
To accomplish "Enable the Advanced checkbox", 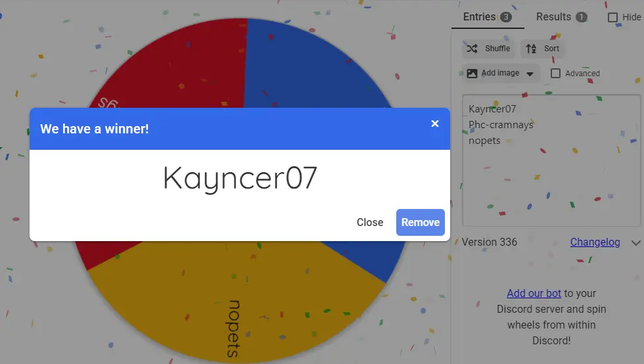I will coord(555,73).
